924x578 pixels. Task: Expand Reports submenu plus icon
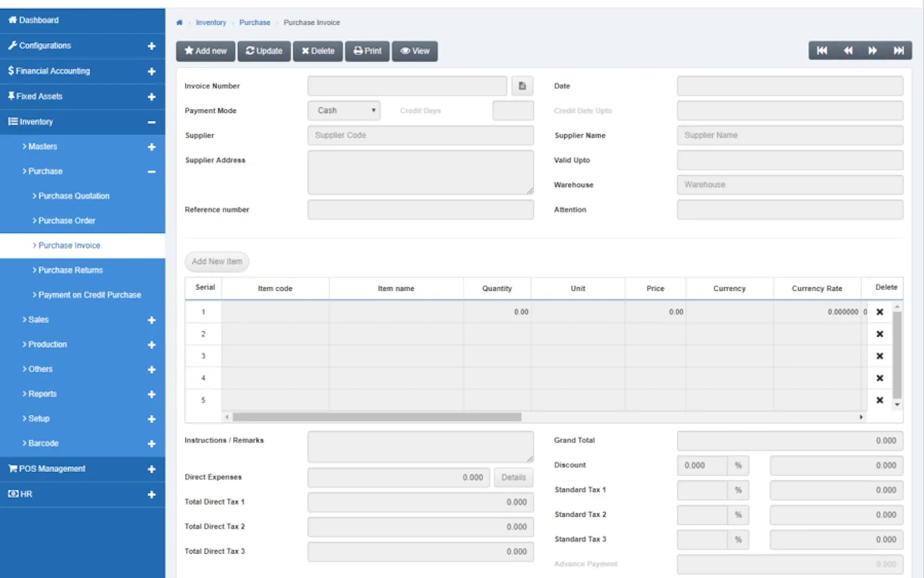click(x=151, y=394)
